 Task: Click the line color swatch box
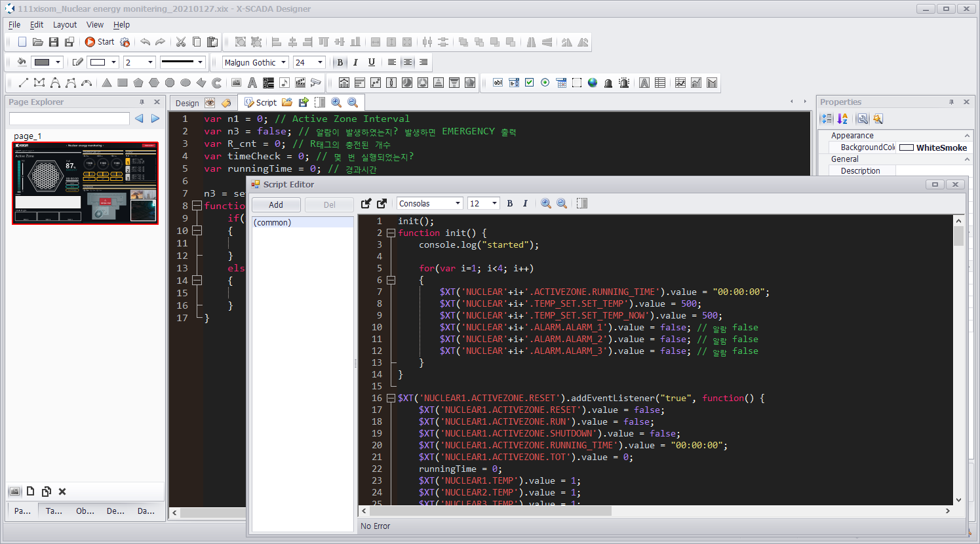click(97, 62)
